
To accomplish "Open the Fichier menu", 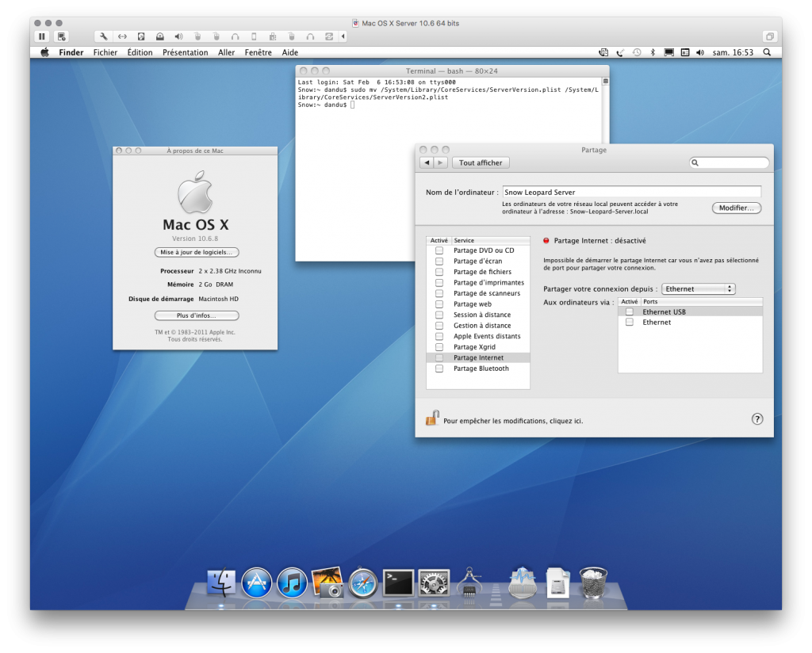I will (105, 52).
